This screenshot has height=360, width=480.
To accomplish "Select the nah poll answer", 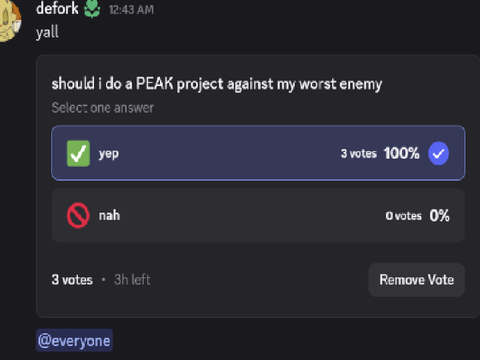I will pyautogui.click(x=258, y=215).
